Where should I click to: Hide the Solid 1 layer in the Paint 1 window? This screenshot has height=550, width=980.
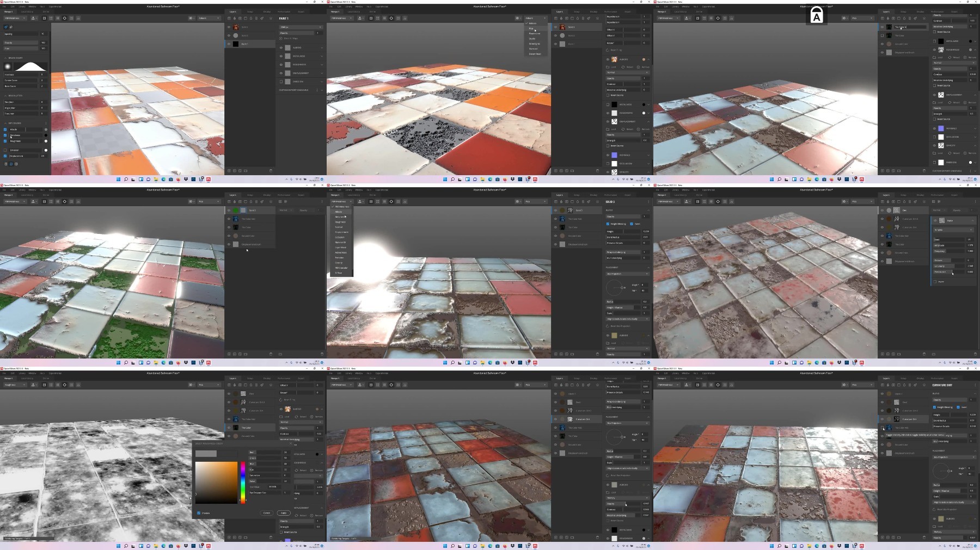click(229, 27)
